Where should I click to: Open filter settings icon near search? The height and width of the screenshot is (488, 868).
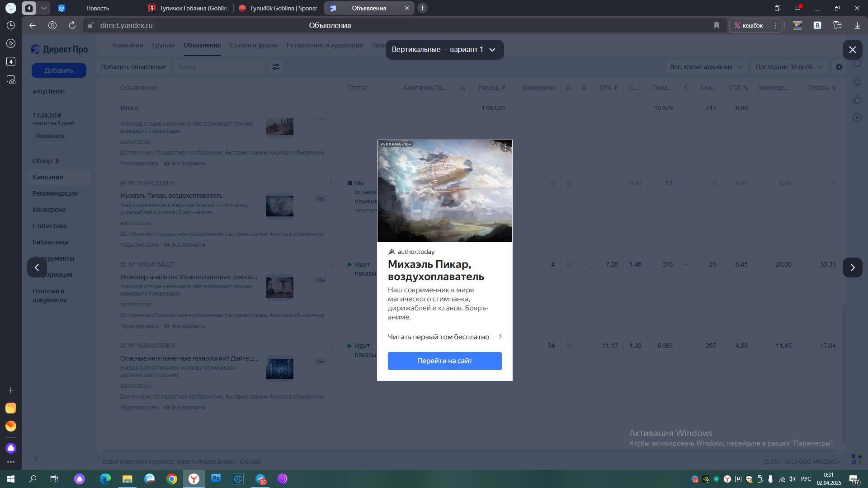click(x=275, y=67)
